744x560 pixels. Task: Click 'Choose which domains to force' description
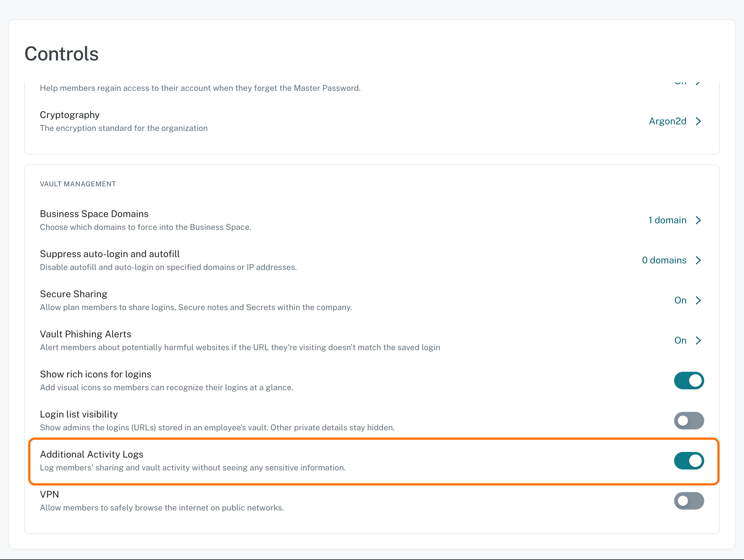point(146,227)
